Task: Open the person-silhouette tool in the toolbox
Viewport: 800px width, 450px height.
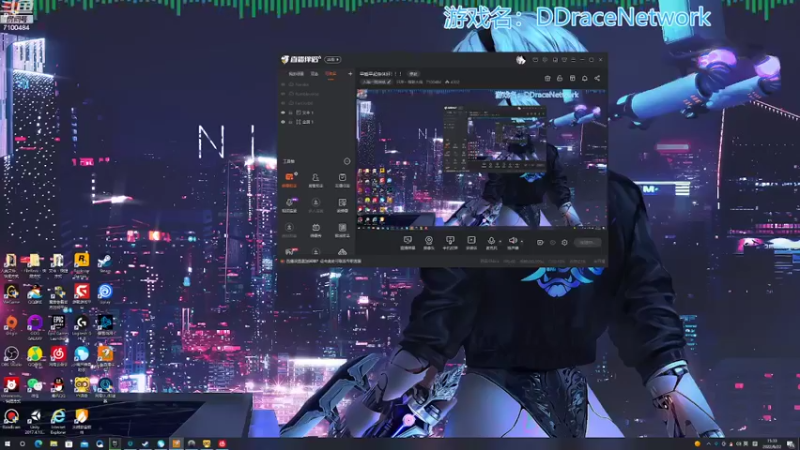Action: tap(315, 180)
